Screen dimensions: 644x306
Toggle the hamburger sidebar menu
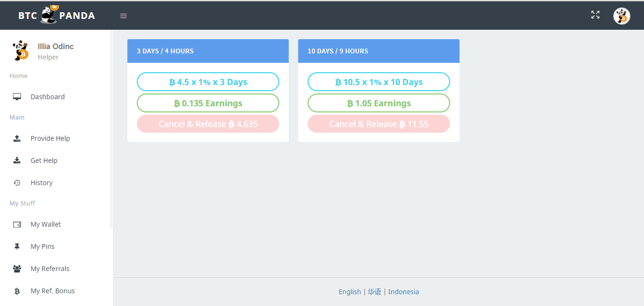tap(124, 16)
